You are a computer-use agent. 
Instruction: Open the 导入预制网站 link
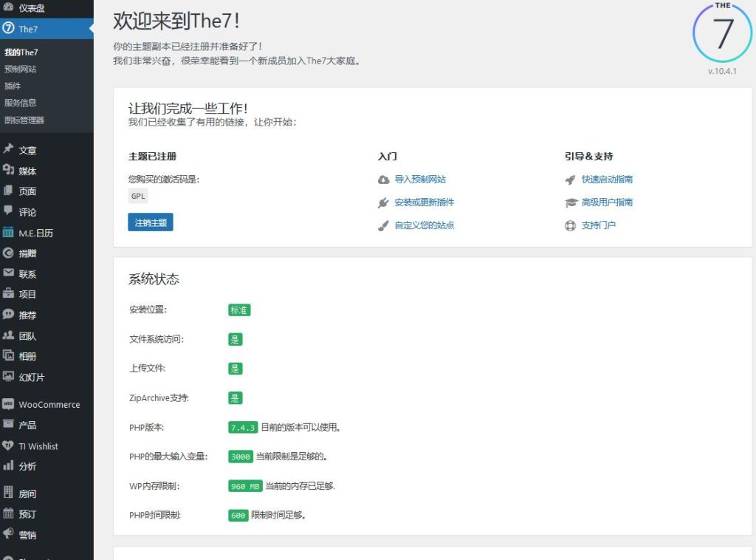pyautogui.click(x=420, y=180)
